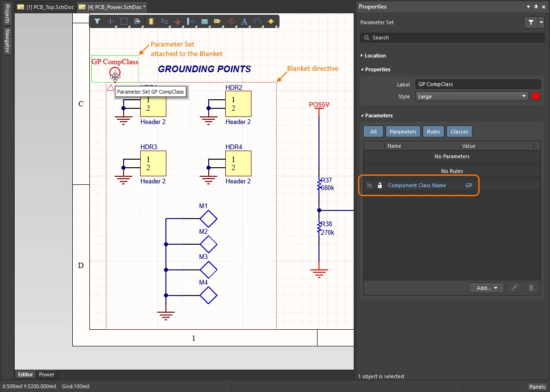Pick the Place Arc drawing tool
550x392 pixels.
(x=257, y=21)
